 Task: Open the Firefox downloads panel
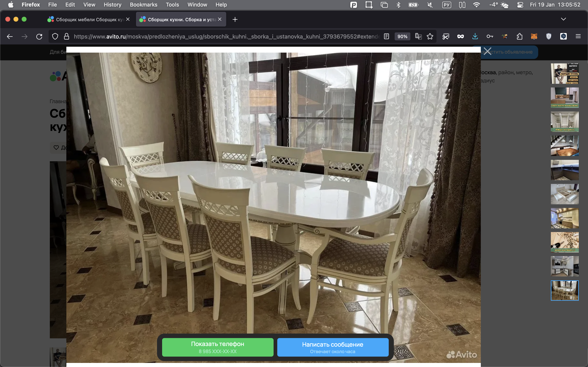pyautogui.click(x=475, y=37)
